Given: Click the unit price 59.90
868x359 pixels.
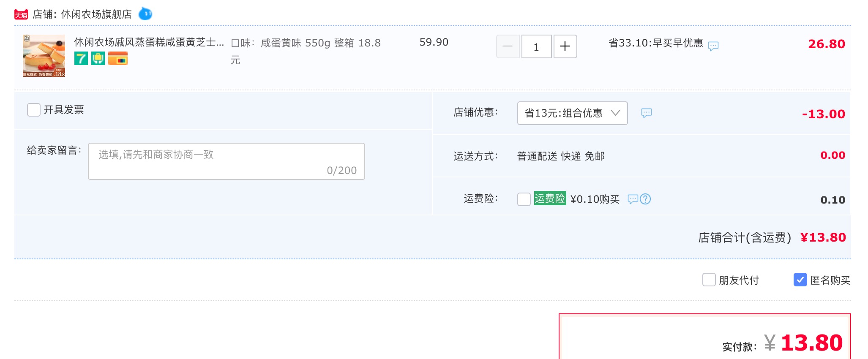Looking at the screenshot, I should click(x=434, y=42).
